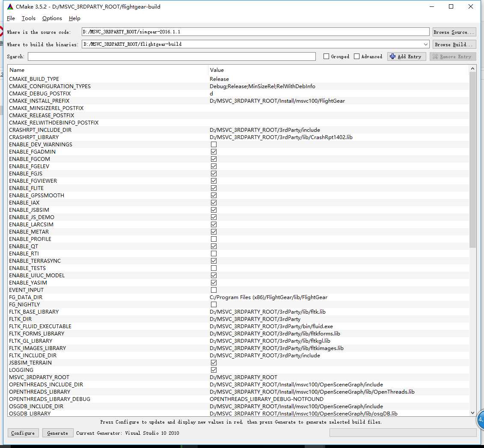Check ENABLE_DEV_WARNINGS option

point(214,144)
